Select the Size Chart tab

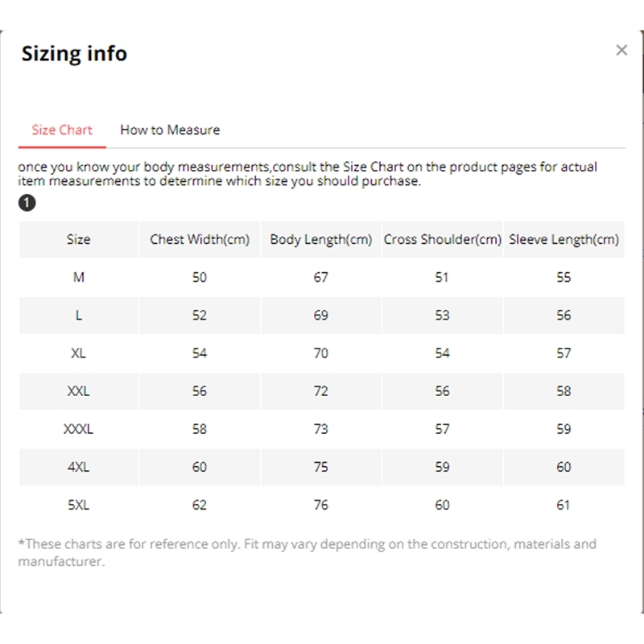[x=62, y=130]
